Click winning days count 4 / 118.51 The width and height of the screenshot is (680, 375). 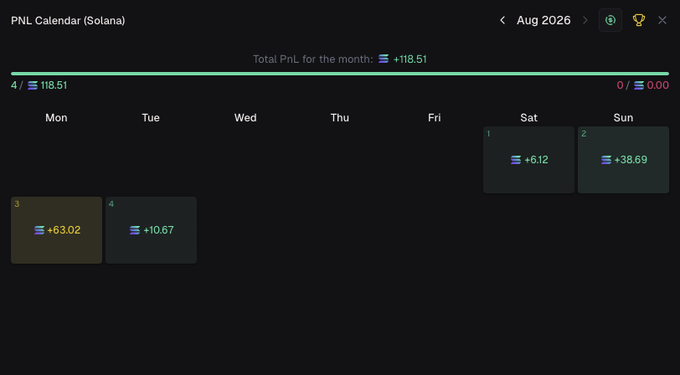(x=39, y=85)
